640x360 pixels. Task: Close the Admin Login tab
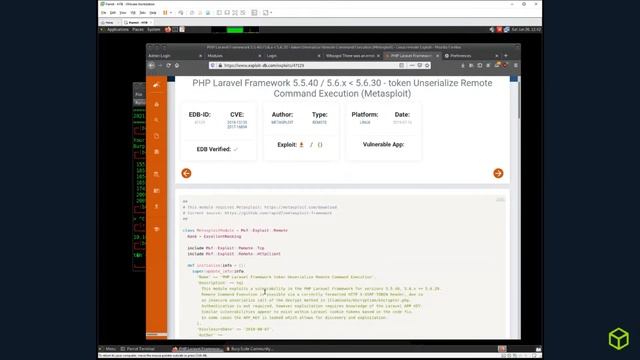200,56
